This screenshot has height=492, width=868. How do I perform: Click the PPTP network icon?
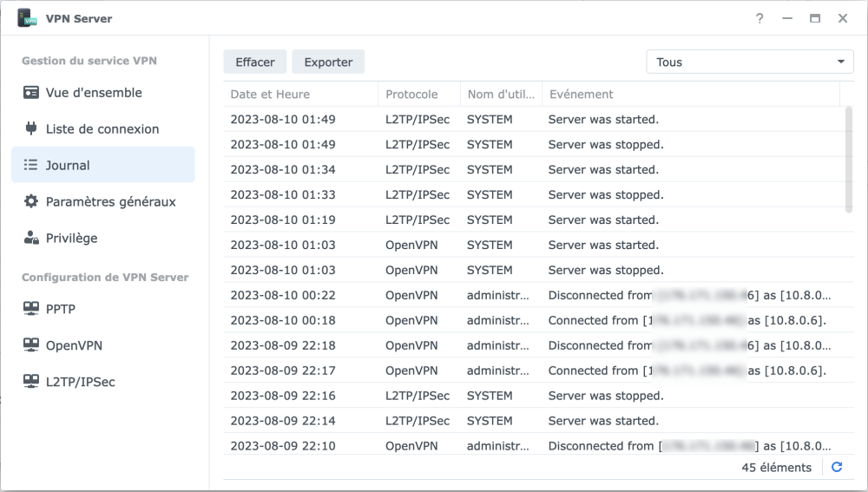31,309
